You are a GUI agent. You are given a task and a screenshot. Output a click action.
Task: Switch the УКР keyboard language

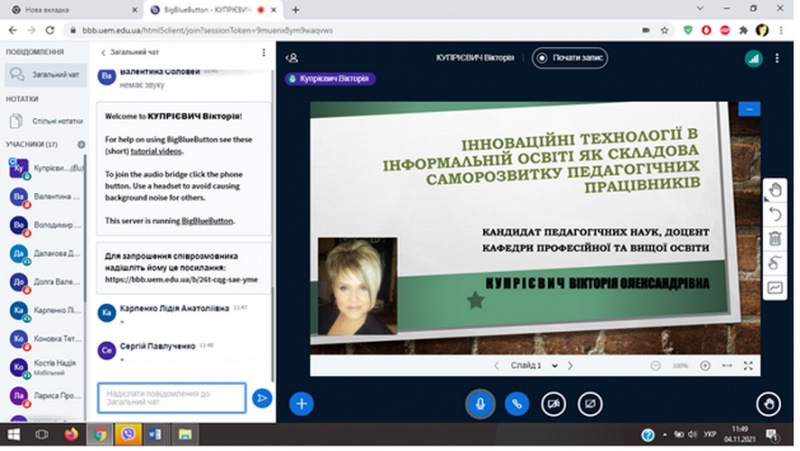pos(710,435)
